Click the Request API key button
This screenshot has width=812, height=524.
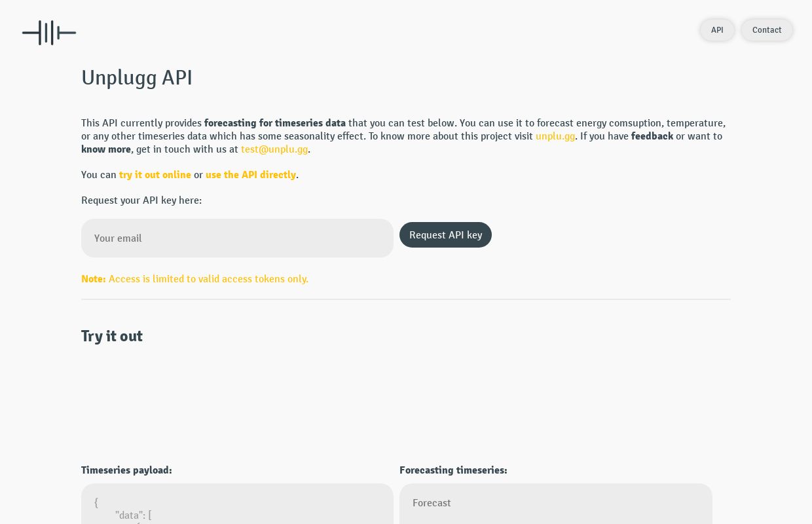[x=445, y=235]
